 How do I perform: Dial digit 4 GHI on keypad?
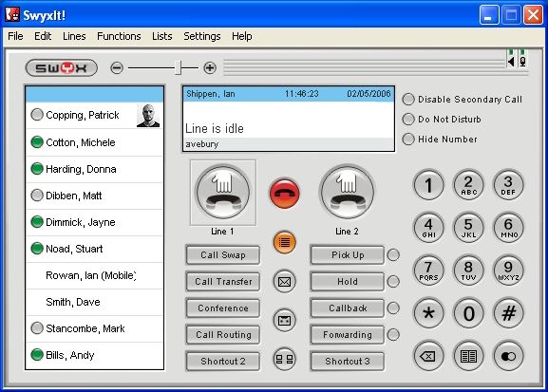[x=428, y=228]
